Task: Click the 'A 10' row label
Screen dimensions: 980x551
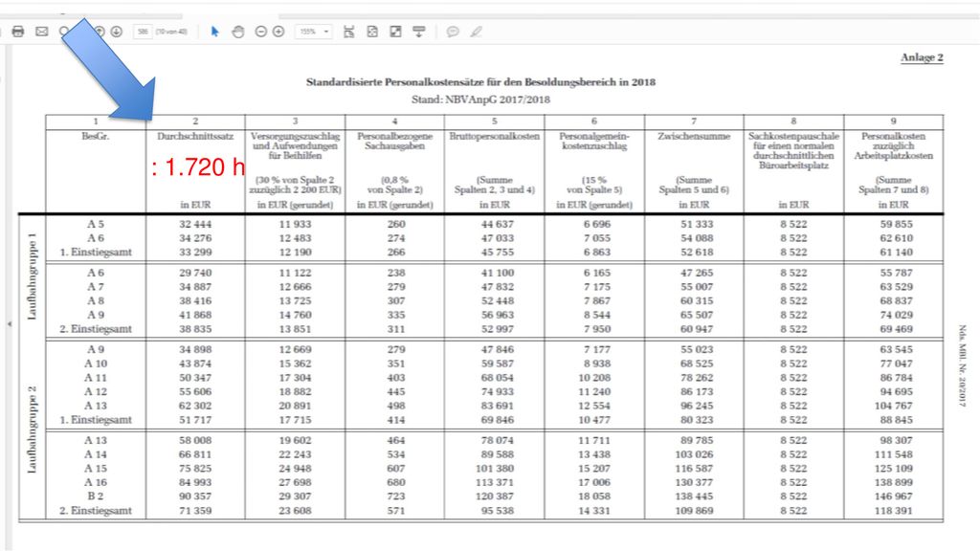Action: pos(96,364)
